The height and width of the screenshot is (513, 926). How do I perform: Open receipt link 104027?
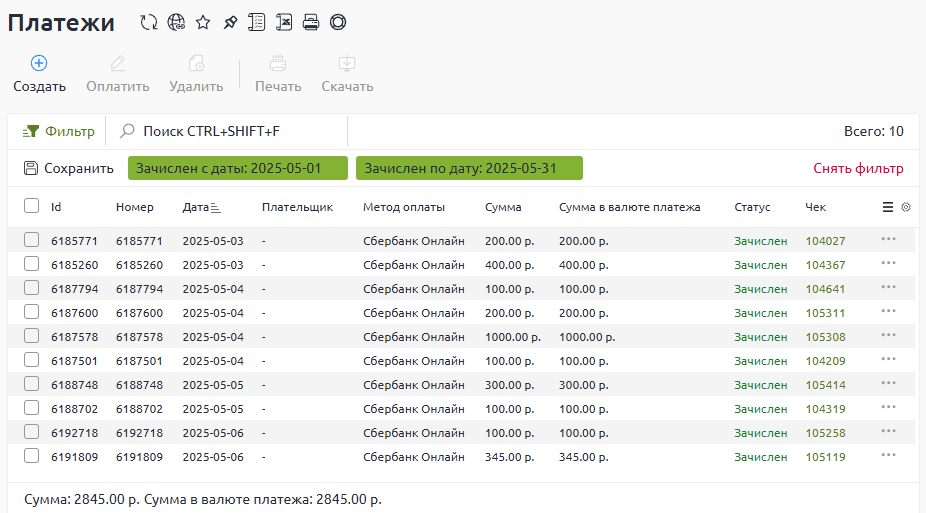tap(825, 241)
